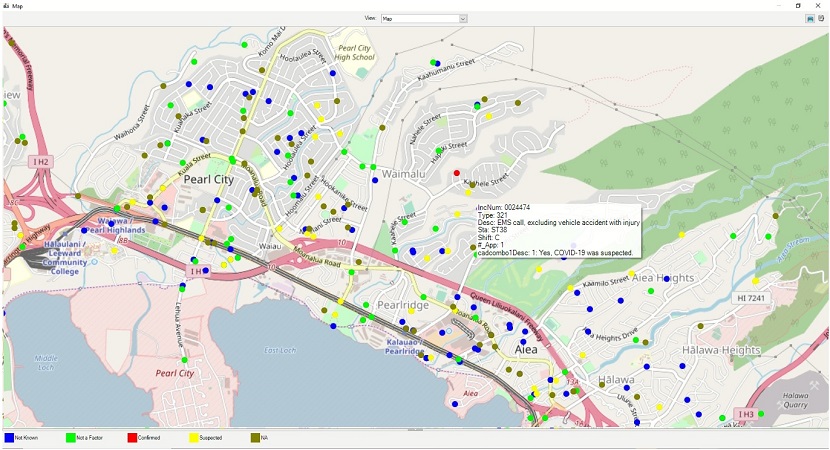Click the HI 7241 route label
The image size is (830, 450).
pyautogui.click(x=751, y=298)
